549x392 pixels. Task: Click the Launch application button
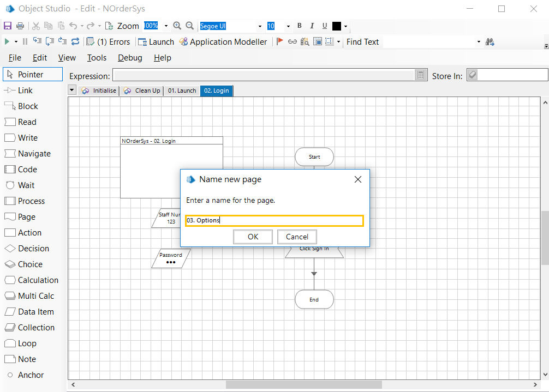tap(156, 41)
